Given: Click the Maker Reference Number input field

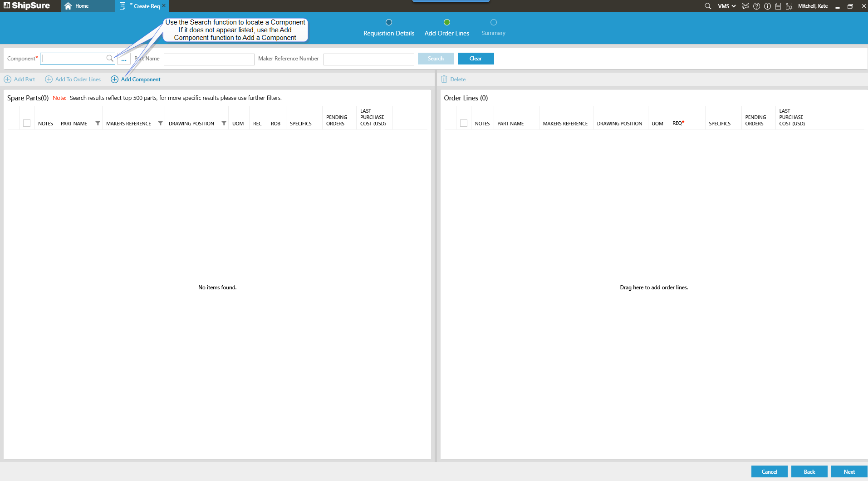Looking at the screenshot, I should 368,59.
